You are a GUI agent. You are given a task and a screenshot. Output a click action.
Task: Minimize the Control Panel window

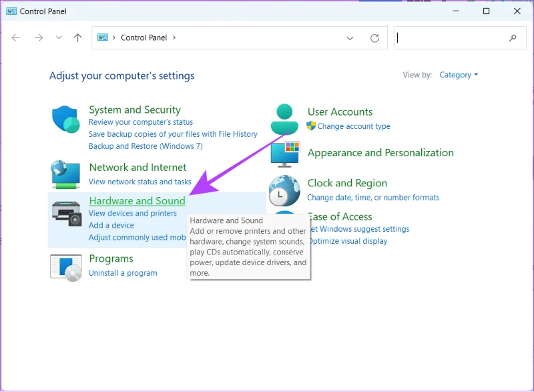456,11
